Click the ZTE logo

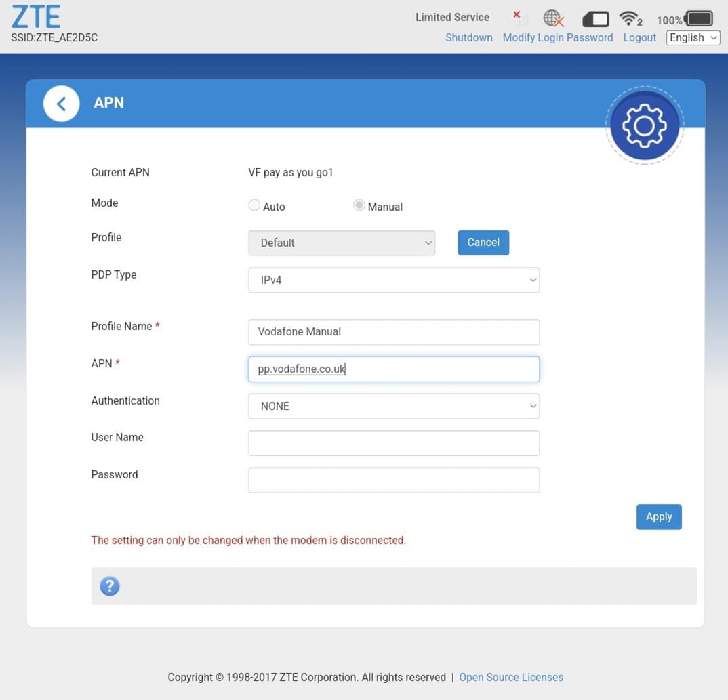pyautogui.click(x=36, y=17)
